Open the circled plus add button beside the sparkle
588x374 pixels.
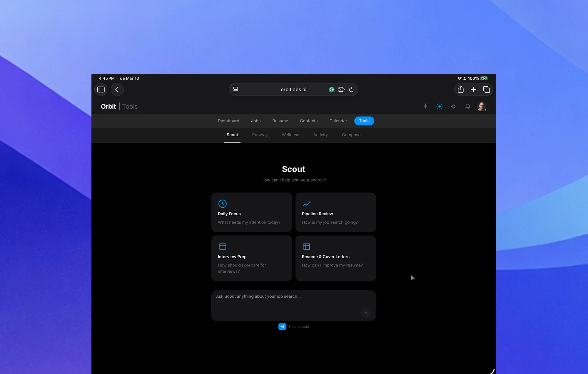pos(439,106)
